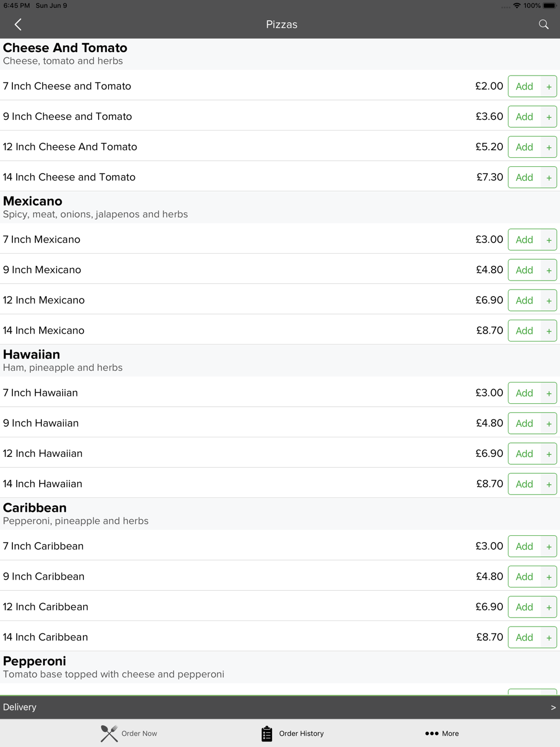Viewport: 560px width, 747px height.
Task: Tap the Pepperoni section header
Action: pos(35,661)
